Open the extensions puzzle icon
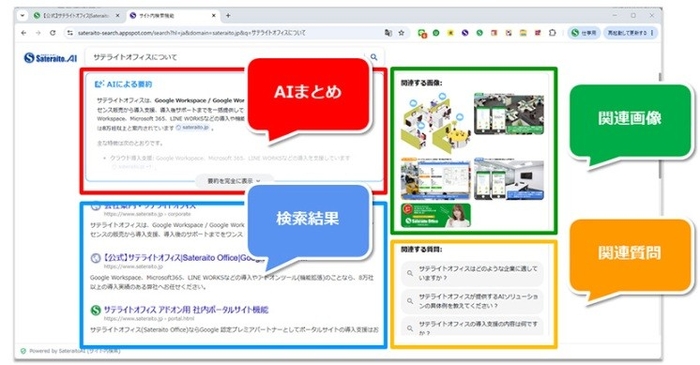The image size is (700, 365). pyautogui.click(x=552, y=33)
